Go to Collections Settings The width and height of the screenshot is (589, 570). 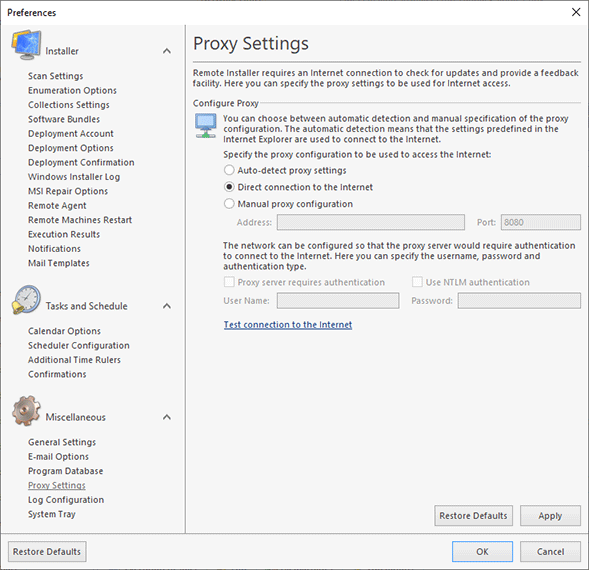pyautogui.click(x=69, y=105)
